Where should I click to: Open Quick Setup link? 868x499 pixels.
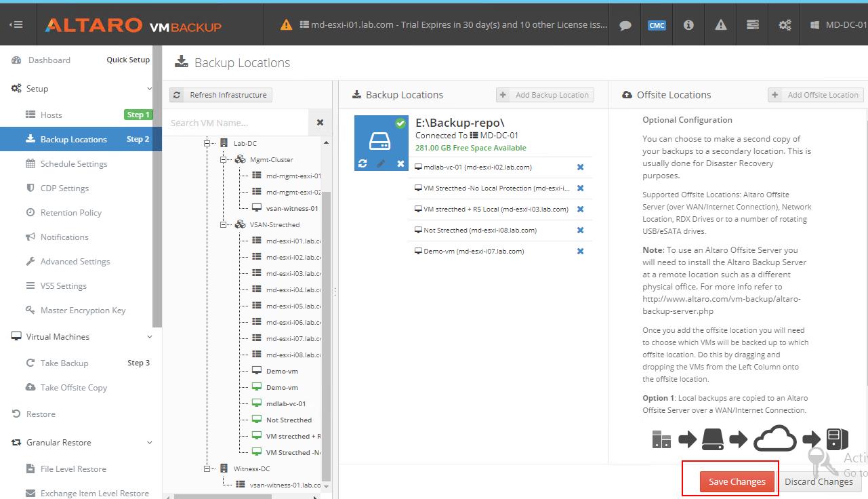pos(128,60)
